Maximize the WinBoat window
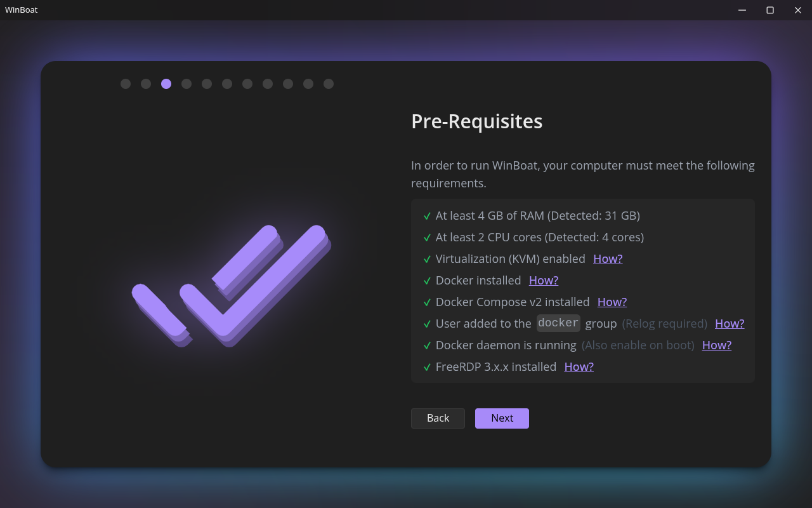The height and width of the screenshot is (508, 812). point(770,10)
